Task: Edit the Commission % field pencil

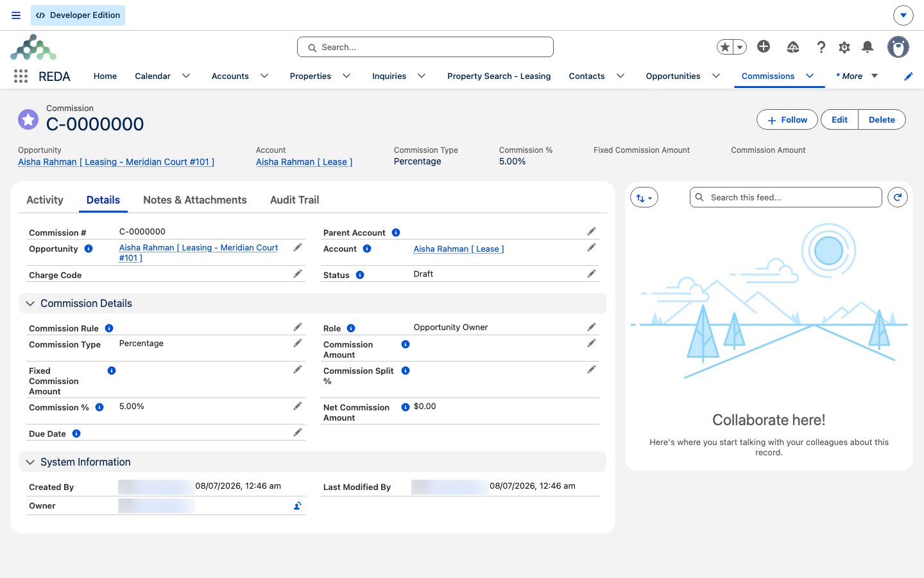Action: pos(298,407)
